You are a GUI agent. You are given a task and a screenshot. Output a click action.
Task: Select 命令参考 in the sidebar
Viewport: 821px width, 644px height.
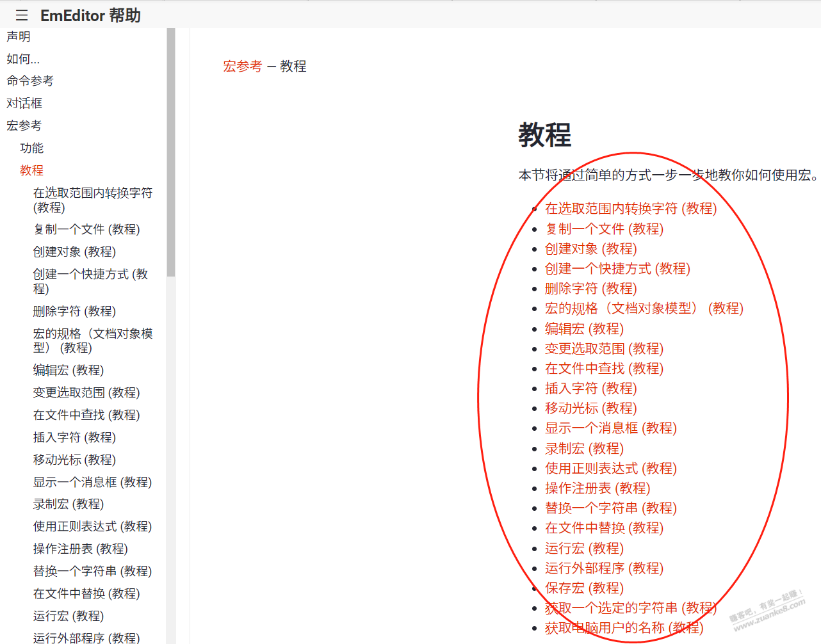click(30, 81)
